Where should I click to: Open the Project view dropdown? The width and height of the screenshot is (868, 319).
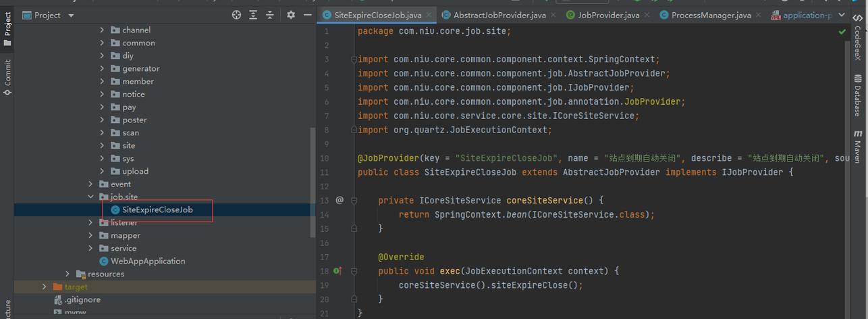72,15
